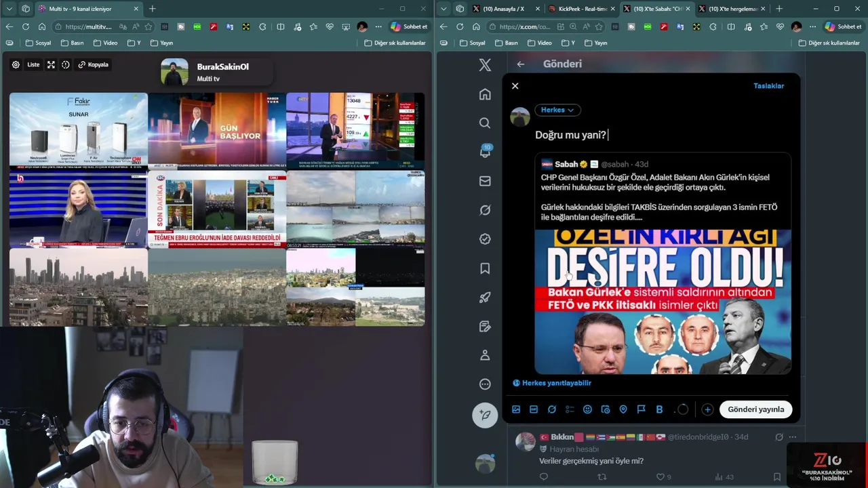Publish with Gönderi yayınla button
The height and width of the screenshot is (488, 868).
[755, 409]
